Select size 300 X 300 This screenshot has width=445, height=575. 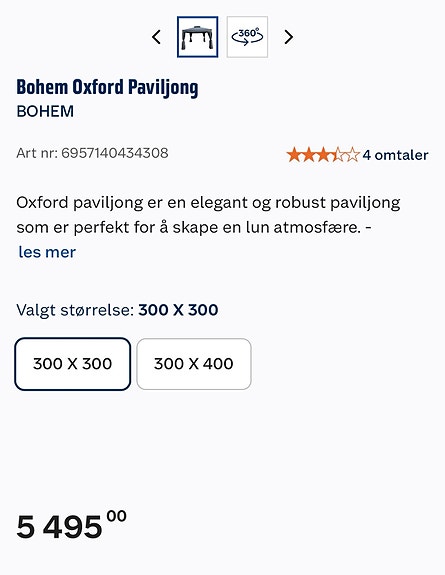pyautogui.click(x=73, y=364)
